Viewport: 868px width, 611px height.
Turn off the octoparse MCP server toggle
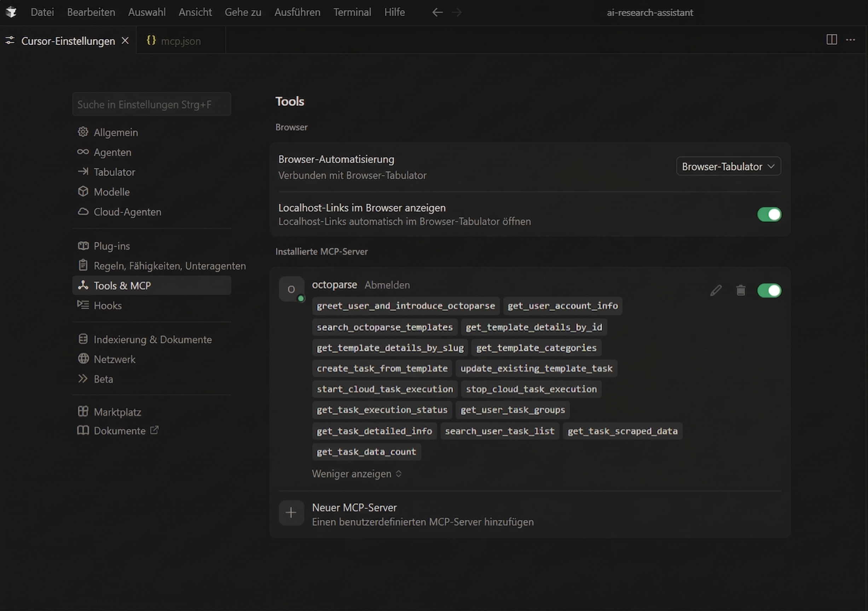[x=769, y=290]
